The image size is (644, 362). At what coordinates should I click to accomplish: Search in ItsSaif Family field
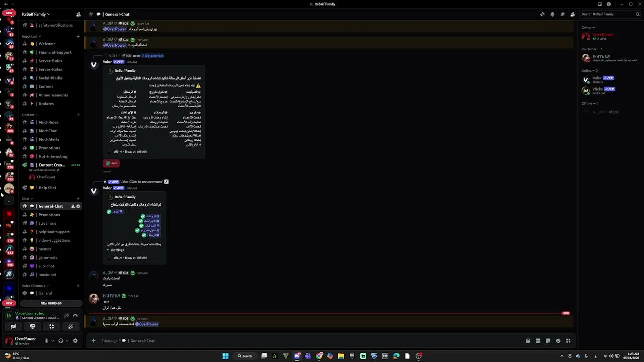[x=609, y=14]
